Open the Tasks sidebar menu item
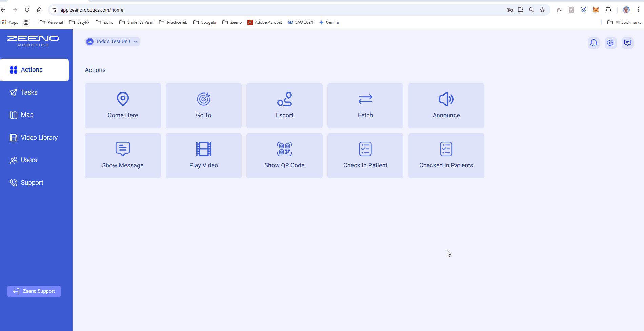This screenshot has height=331, width=644. click(29, 92)
